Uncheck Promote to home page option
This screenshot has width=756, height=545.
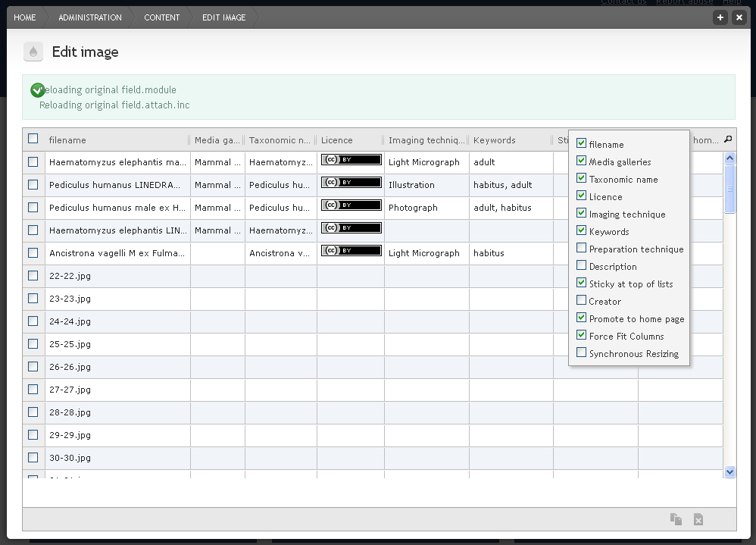(x=582, y=318)
